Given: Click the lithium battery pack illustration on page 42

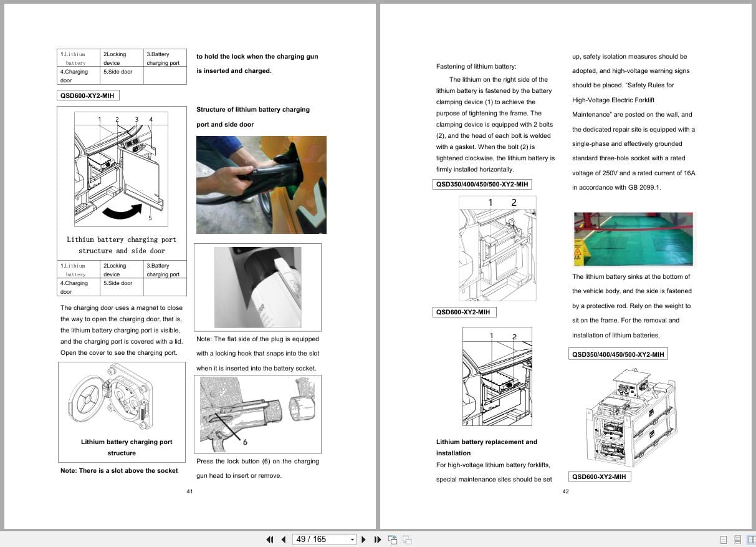Looking at the screenshot, I should click(x=631, y=416).
